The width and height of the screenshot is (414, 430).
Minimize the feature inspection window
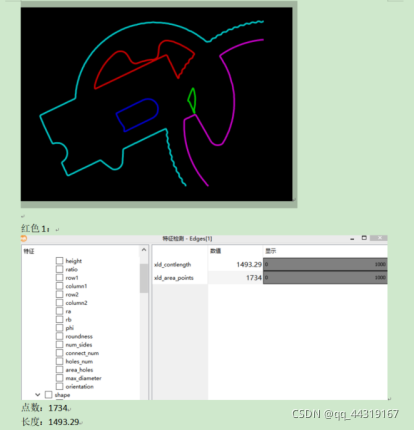tap(352, 239)
